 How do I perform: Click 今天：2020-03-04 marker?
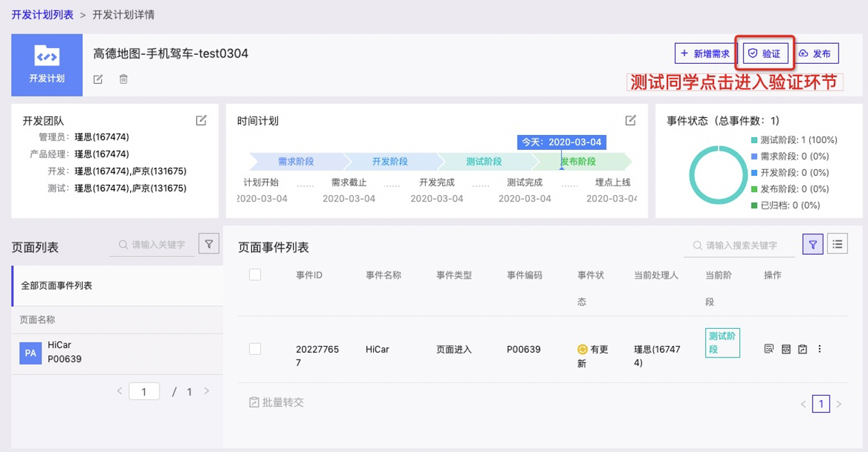point(562,142)
